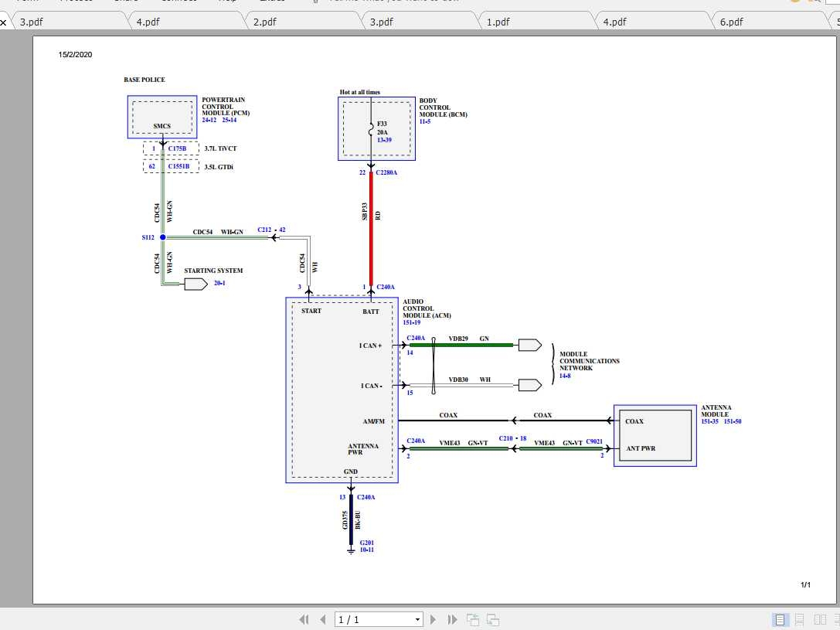
Task: Switch to the 1.pdf tab
Action: coord(498,22)
